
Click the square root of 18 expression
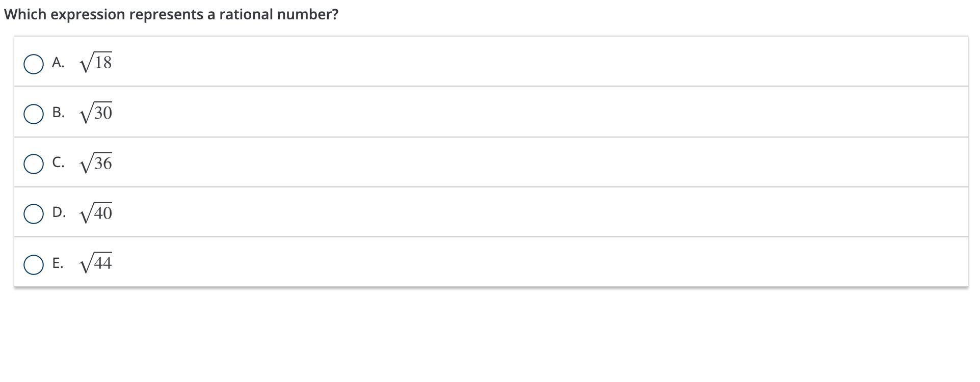(x=96, y=63)
